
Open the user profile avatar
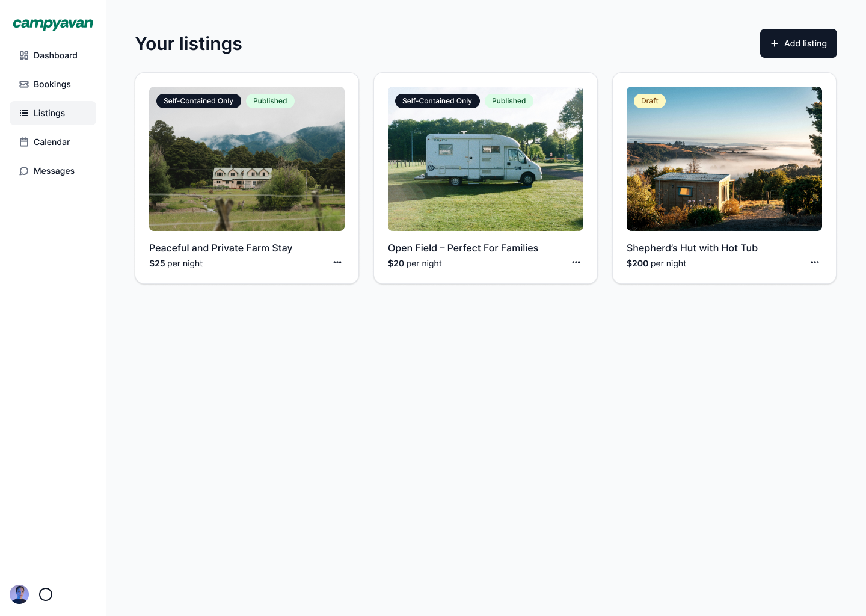(x=19, y=594)
